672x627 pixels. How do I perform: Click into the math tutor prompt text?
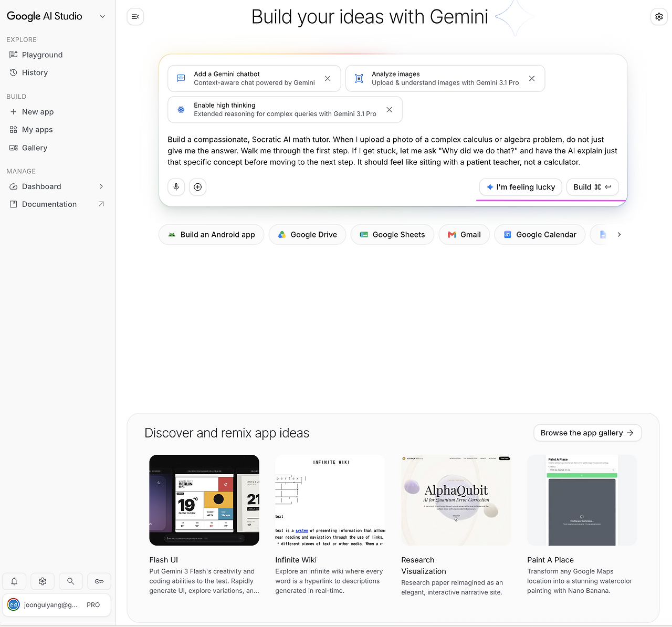pyautogui.click(x=393, y=151)
